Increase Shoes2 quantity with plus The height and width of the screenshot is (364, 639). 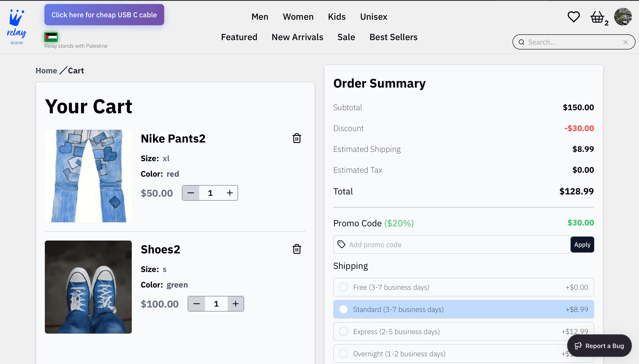(235, 304)
